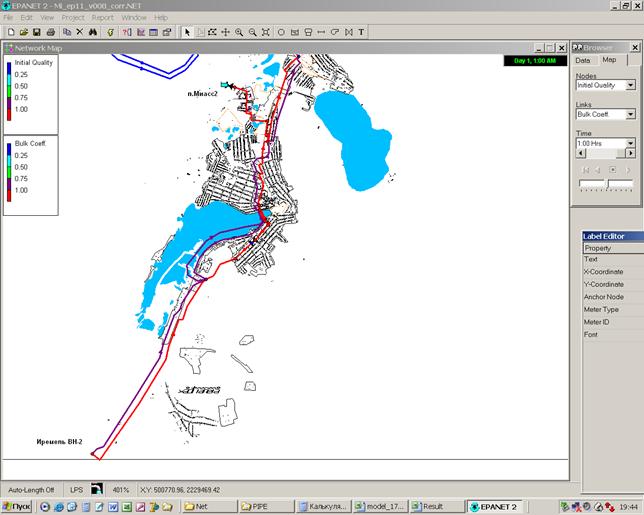The image size is (644, 515).
Task: Click the time scrollbar right arrow
Action: point(631,154)
